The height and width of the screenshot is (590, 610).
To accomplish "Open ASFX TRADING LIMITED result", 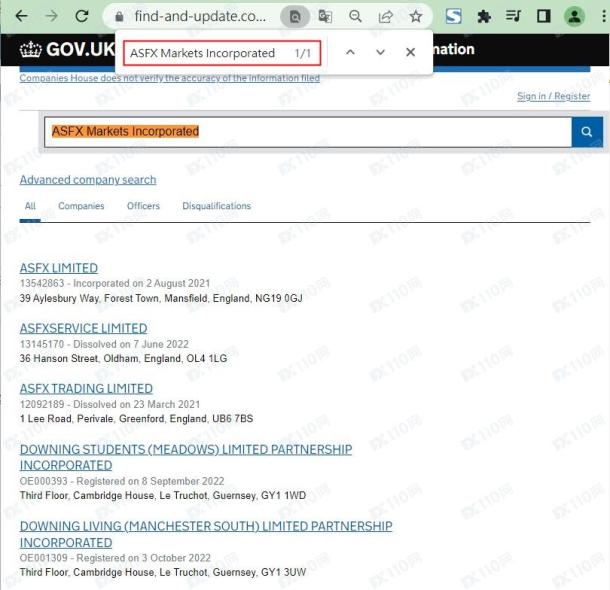I will click(86, 389).
